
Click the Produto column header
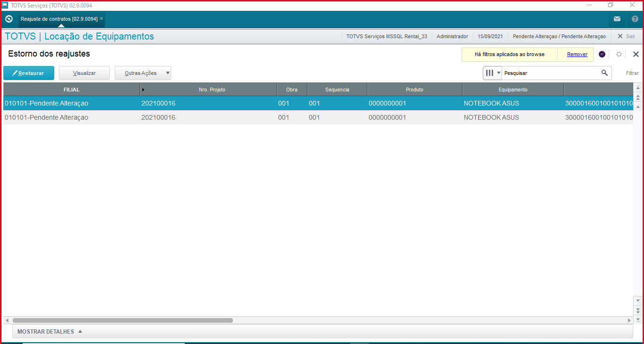pyautogui.click(x=414, y=90)
